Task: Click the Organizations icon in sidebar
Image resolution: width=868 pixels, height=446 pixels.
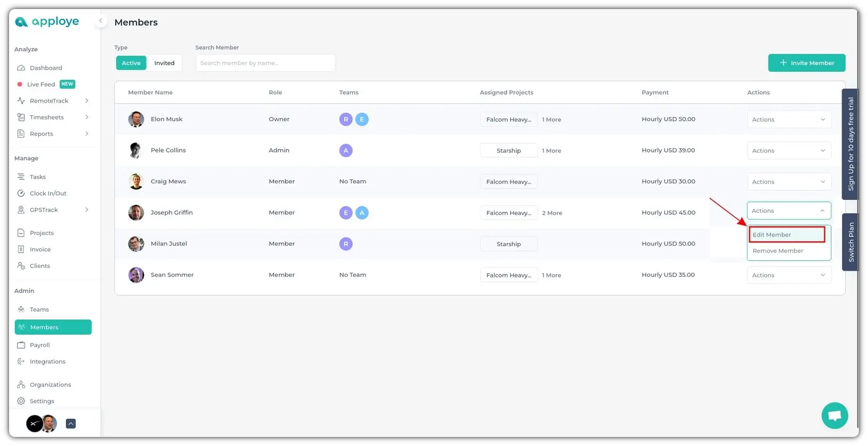Action: coord(21,385)
